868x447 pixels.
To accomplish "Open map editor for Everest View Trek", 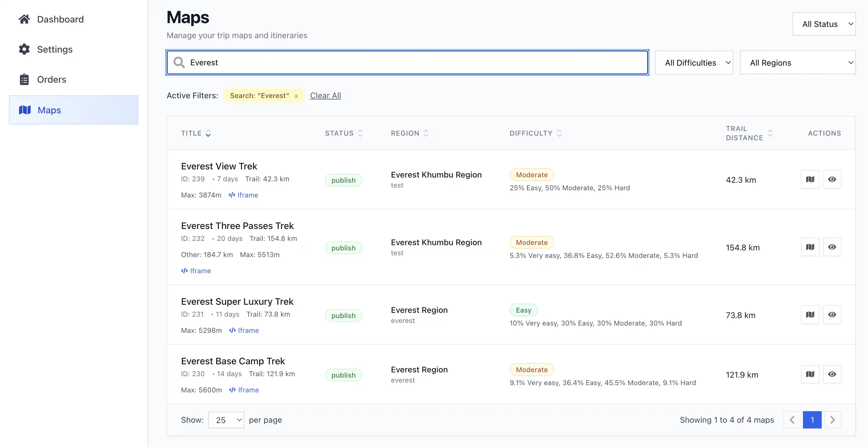I will (x=810, y=179).
